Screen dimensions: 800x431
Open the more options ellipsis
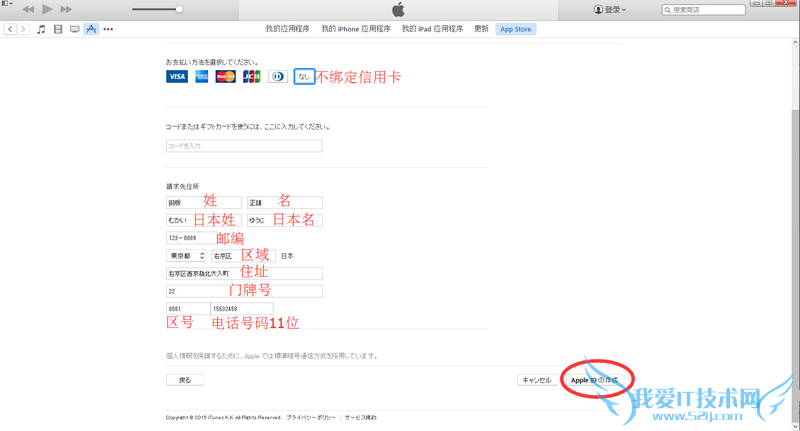[x=108, y=29]
